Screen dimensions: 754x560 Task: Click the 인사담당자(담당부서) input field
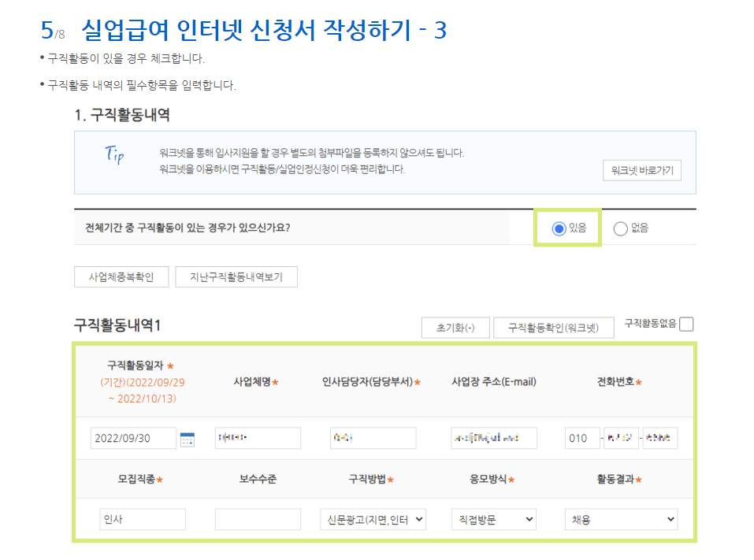pos(373,438)
